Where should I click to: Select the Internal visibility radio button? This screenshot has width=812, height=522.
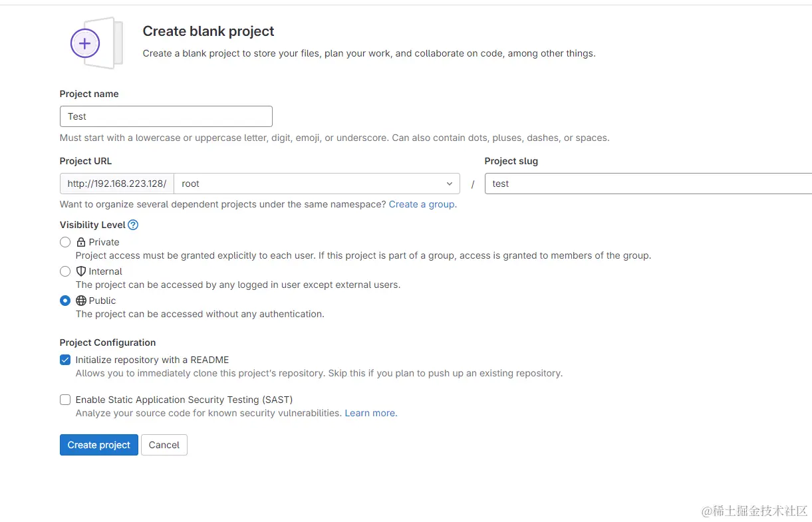pyautogui.click(x=65, y=271)
